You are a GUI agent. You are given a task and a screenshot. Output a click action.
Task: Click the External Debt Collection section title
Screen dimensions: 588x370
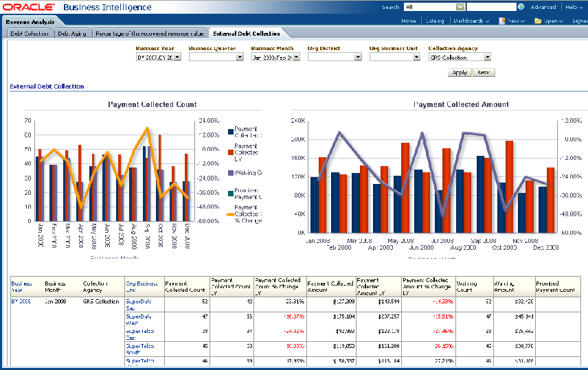(47, 86)
